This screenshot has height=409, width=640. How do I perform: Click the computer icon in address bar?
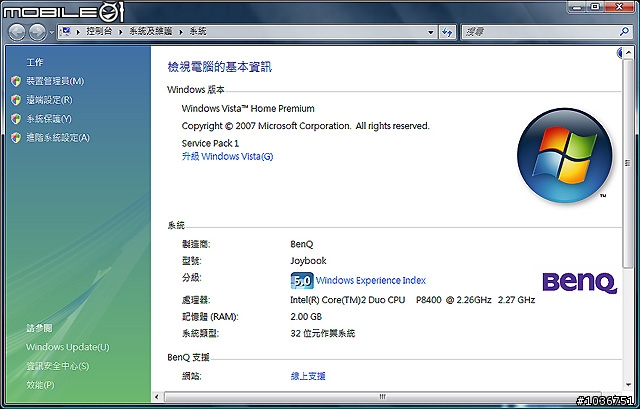coord(66,31)
